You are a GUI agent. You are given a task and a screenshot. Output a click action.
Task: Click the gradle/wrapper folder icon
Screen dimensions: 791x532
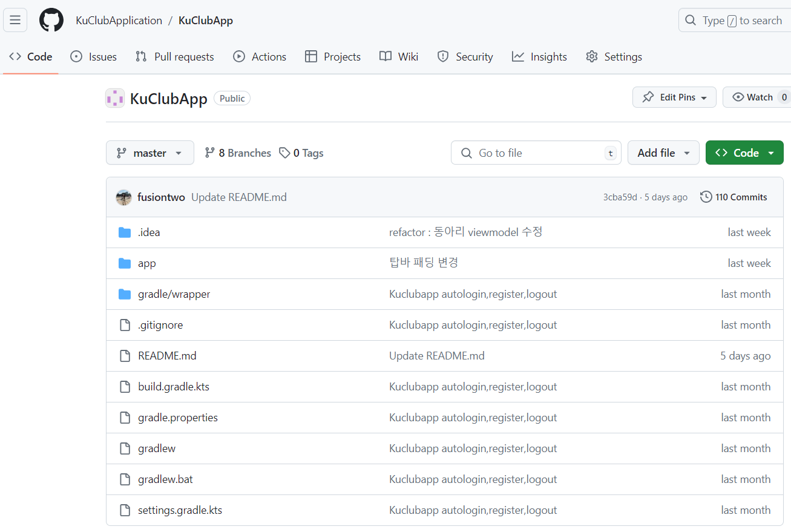125,294
